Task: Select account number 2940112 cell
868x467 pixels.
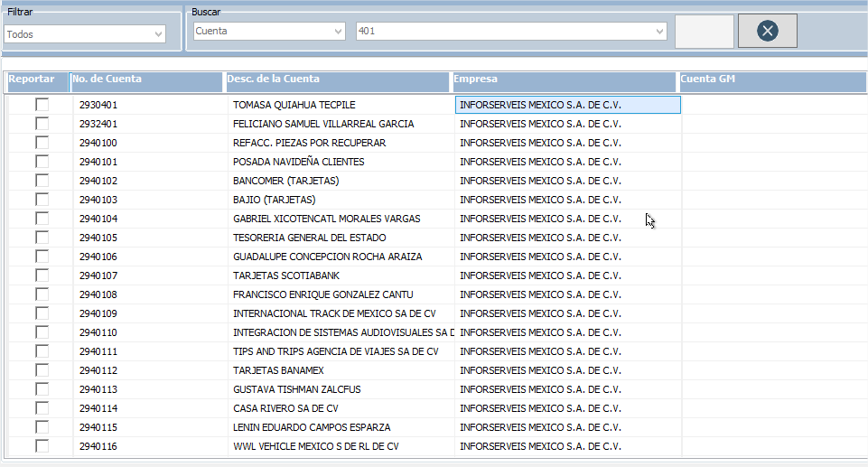Action: [150, 370]
